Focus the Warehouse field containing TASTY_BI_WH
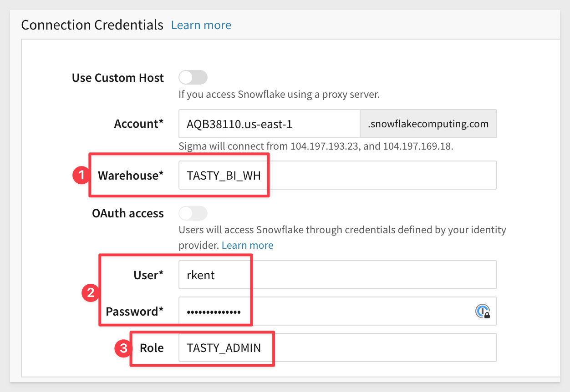This screenshot has height=392, width=570. 337,175
